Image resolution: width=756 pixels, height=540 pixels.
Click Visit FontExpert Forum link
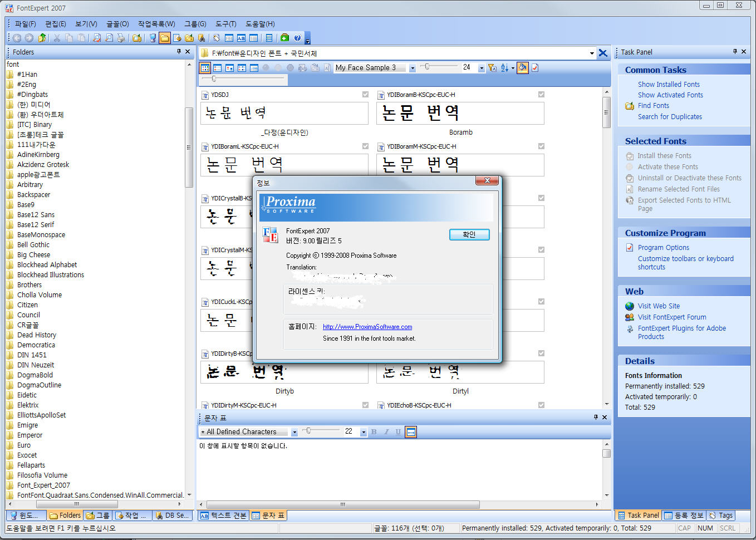point(672,317)
